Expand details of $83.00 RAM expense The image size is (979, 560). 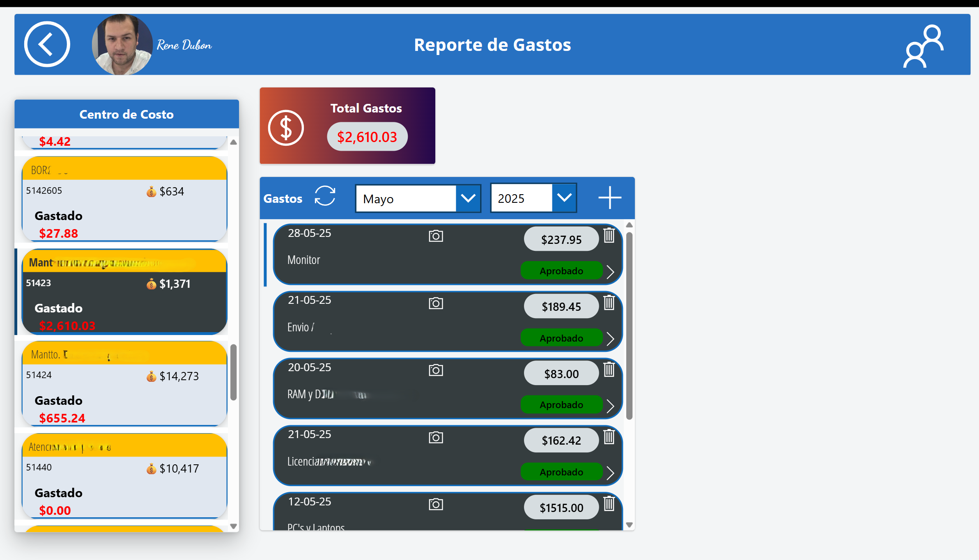[611, 406]
